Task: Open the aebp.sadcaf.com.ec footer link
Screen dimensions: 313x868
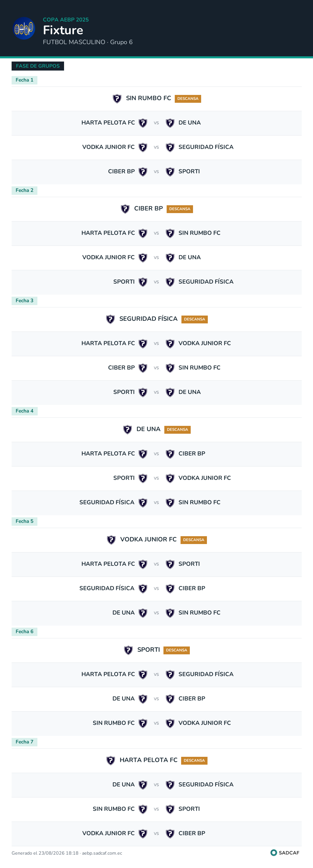Action: 102,853
